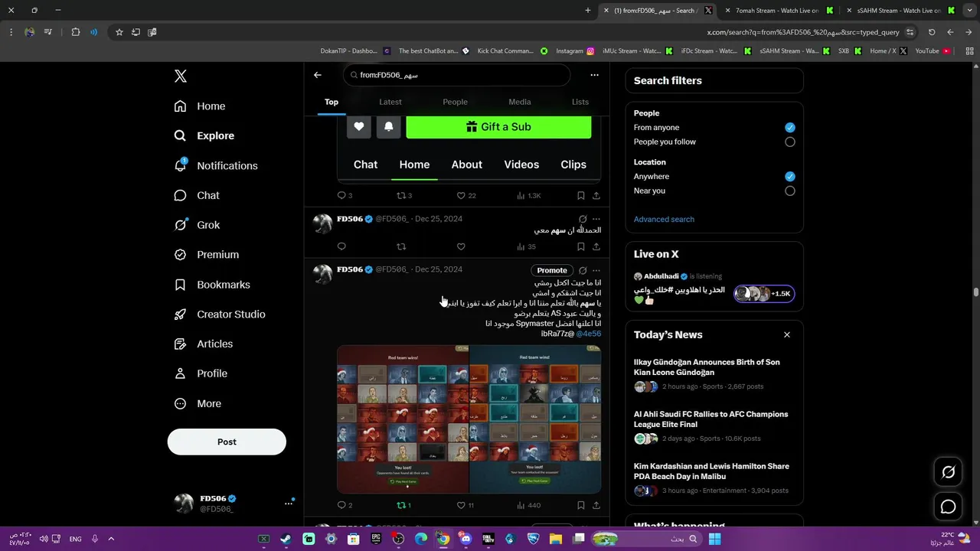Open the left game screenshot image
The image size is (980, 551).
(403, 419)
